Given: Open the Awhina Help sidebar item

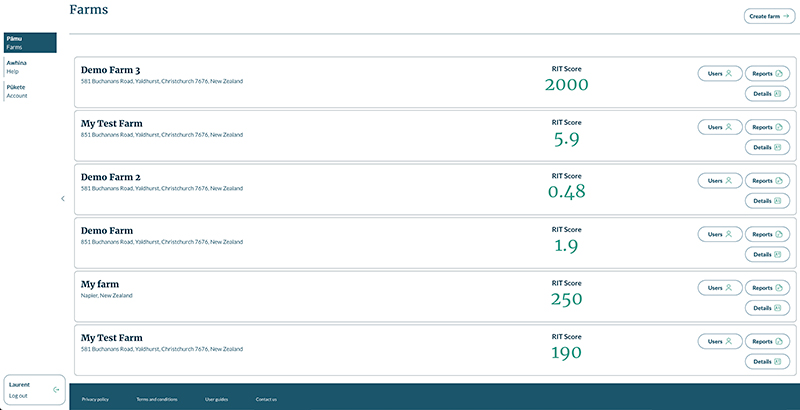Looking at the screenshot, I should coord(30,67).
